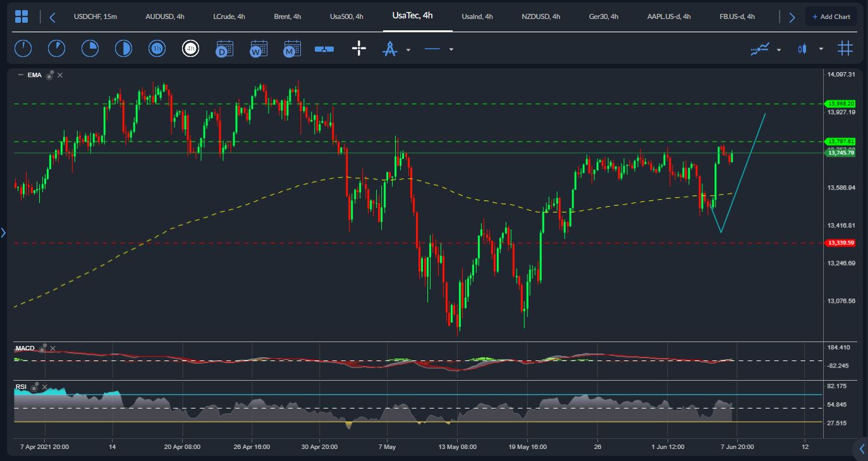
Task: Open RSI indicator settings gear
Action: [35, 386]
